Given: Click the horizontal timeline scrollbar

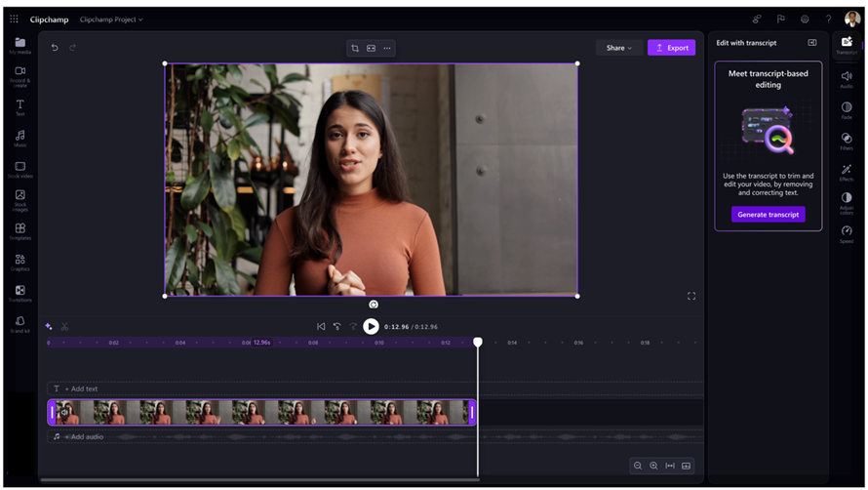Looking at the screenshot, I should 260,479.
